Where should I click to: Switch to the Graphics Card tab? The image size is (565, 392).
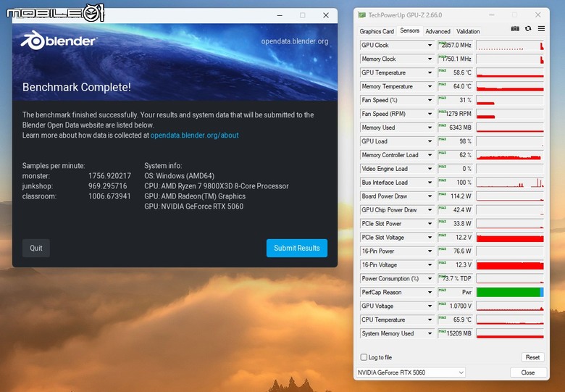[377, 31]
